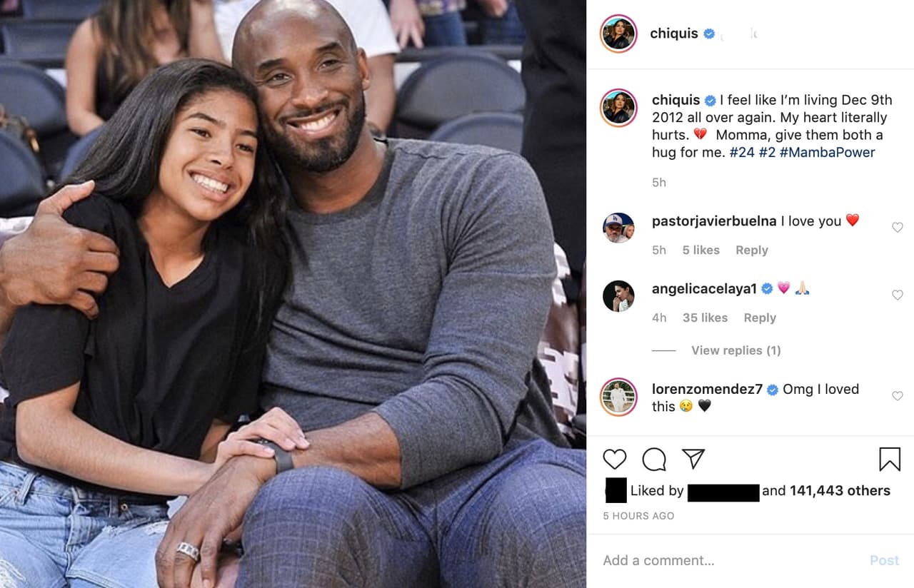Open the comment speech bubble icon
Viewport: 914px width, 588px height.
(x=654, y=459)
